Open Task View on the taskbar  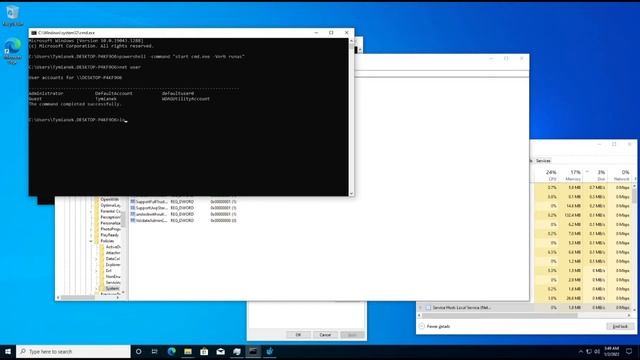click(x=155, y=351)
